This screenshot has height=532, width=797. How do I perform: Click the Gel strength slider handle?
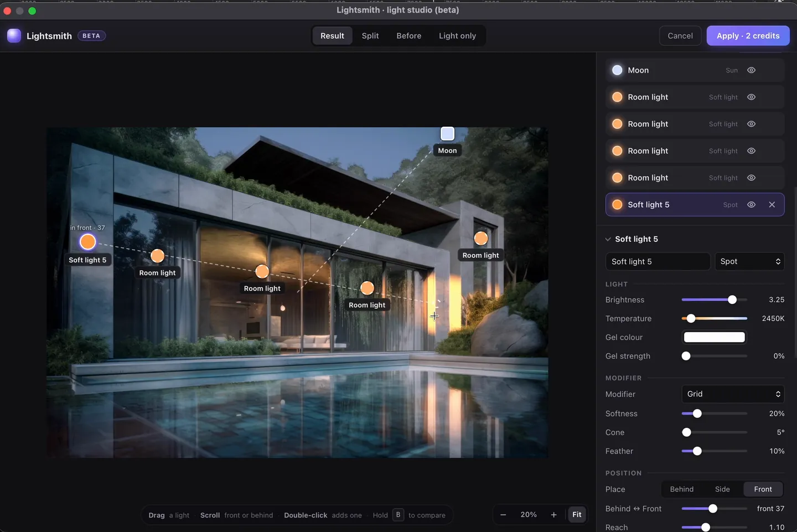pyautogui.click(x=686, y=356)
